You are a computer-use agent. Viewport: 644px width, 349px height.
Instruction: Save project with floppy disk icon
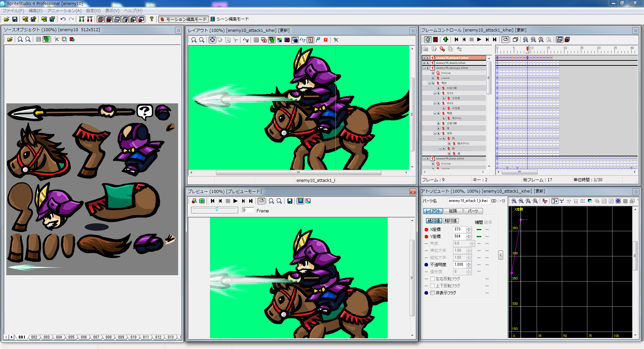pos(15,19)
